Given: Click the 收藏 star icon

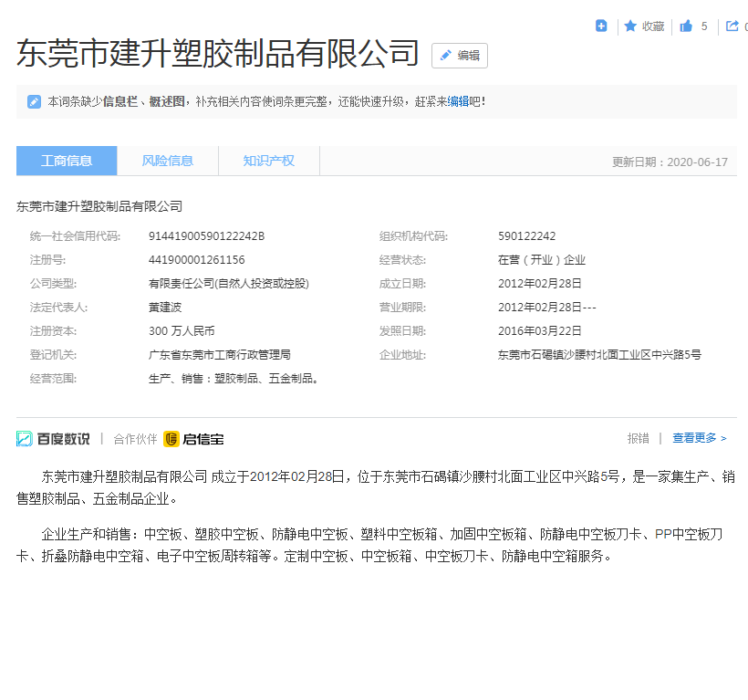Looking at the screenshot, I should pyautogui.click(x=630, y=26).
